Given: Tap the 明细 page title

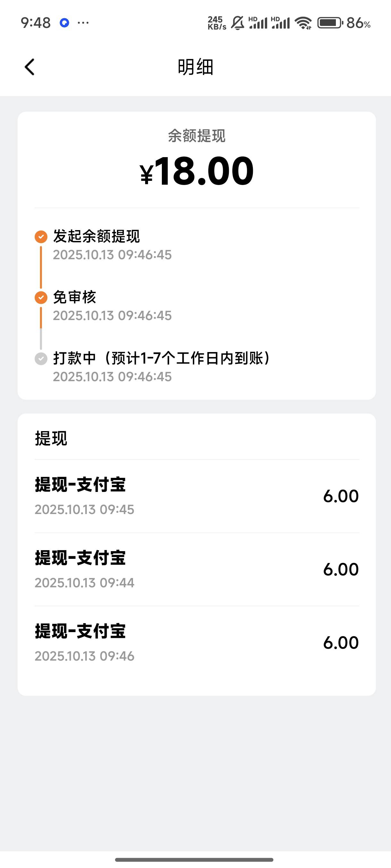Looking at the screenshot, I should [x=196, y=67].
